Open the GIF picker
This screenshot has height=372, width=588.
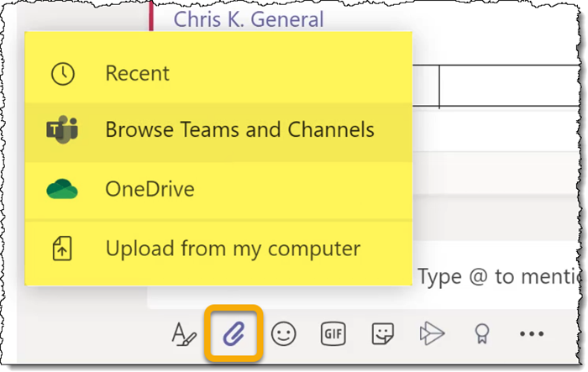click(x=333, y=334)
